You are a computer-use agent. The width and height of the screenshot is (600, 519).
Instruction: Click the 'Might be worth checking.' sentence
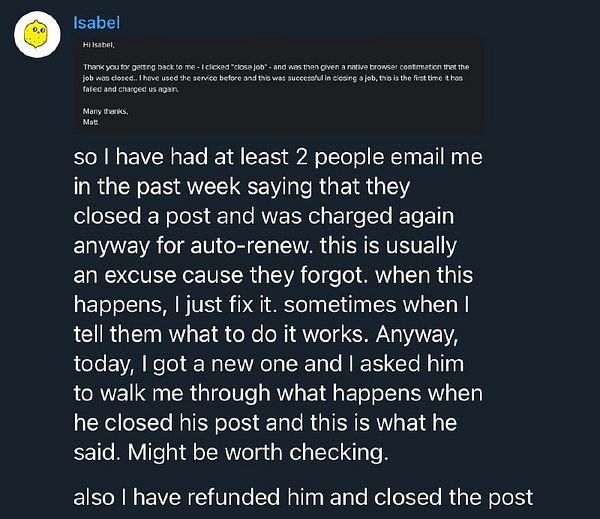(x=258, y=452)
